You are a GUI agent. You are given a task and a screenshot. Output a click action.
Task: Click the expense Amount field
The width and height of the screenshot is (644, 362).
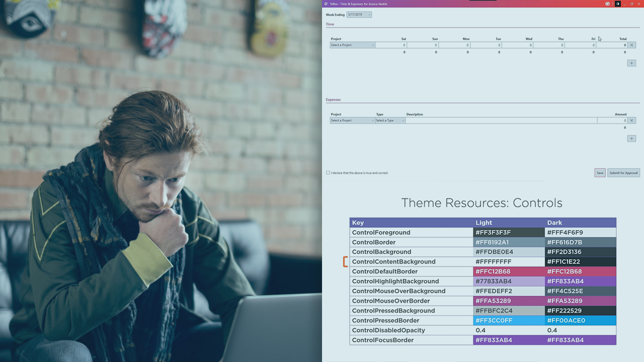(612, 121)
